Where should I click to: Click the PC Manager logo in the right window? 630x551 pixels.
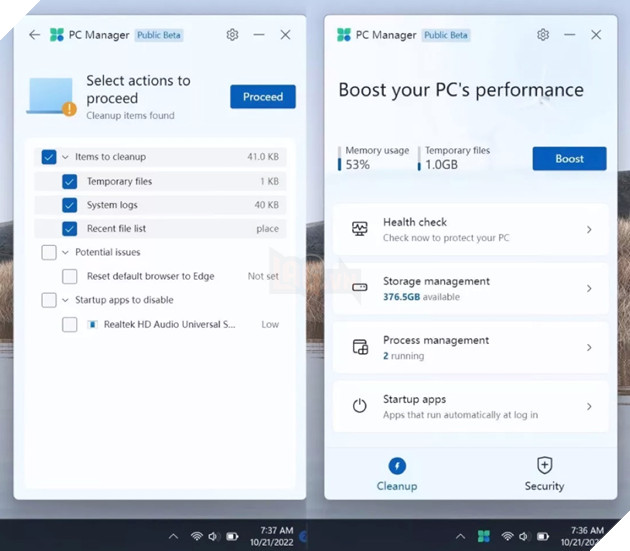coord(344,35)
